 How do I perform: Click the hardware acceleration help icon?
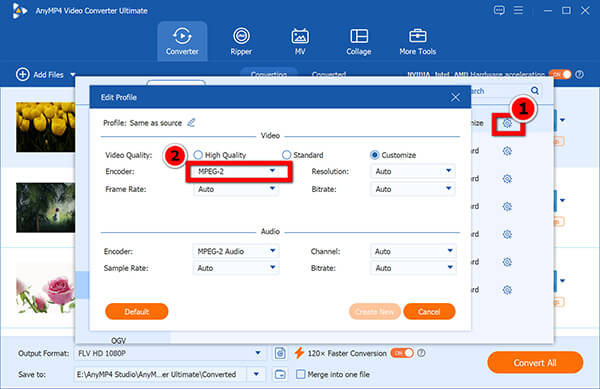pos(580,74)
